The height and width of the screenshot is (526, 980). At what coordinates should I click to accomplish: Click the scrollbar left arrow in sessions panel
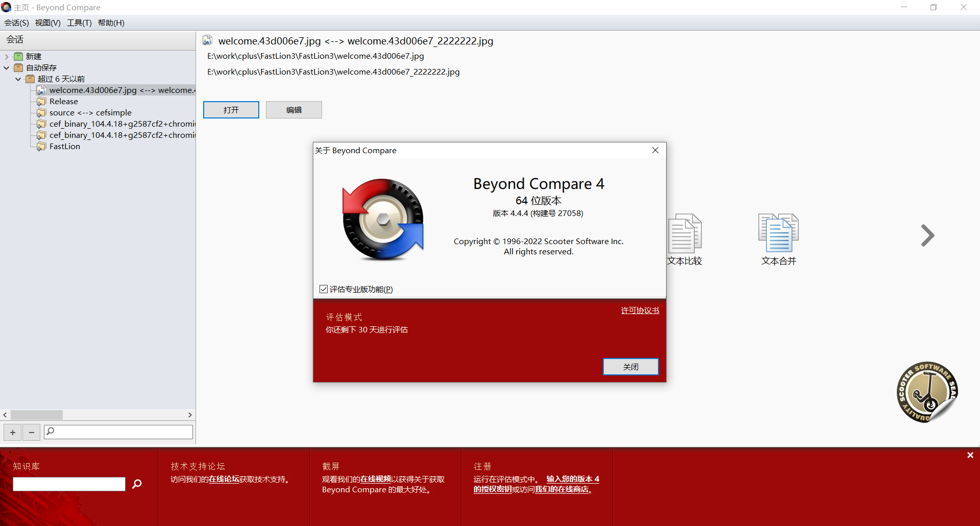5,415
